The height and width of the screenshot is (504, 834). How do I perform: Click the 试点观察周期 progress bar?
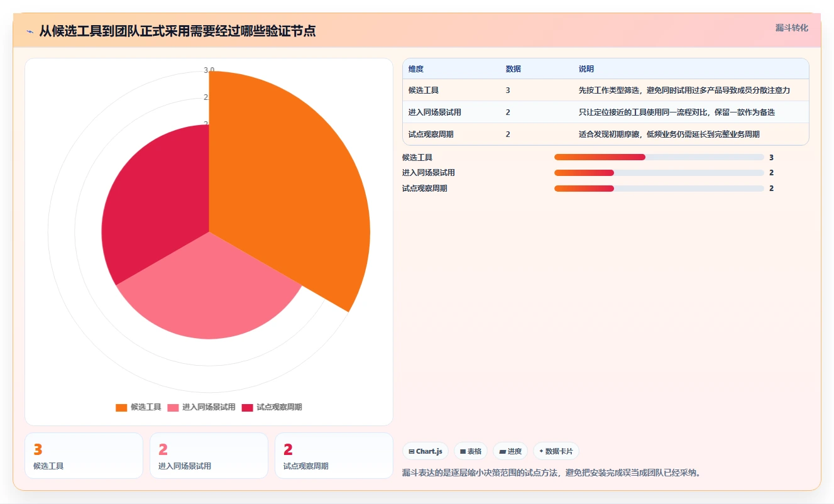click(659, 189)
